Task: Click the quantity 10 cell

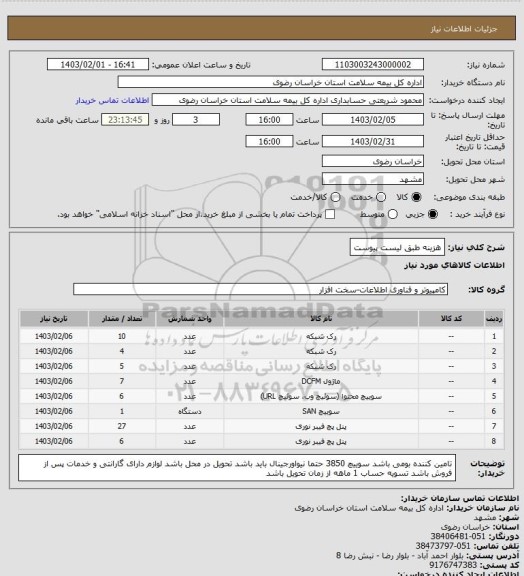Action: 122,336
